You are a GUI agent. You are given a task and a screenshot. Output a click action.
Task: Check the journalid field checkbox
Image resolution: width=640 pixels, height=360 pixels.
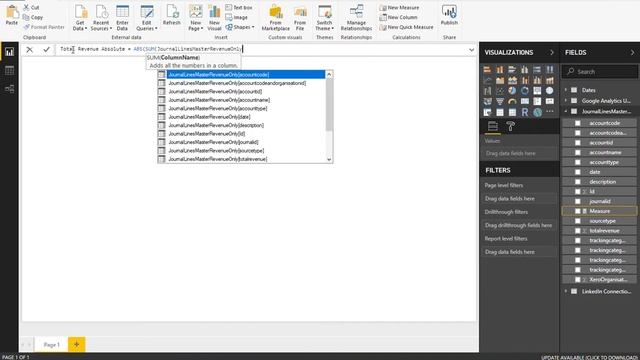578,201
